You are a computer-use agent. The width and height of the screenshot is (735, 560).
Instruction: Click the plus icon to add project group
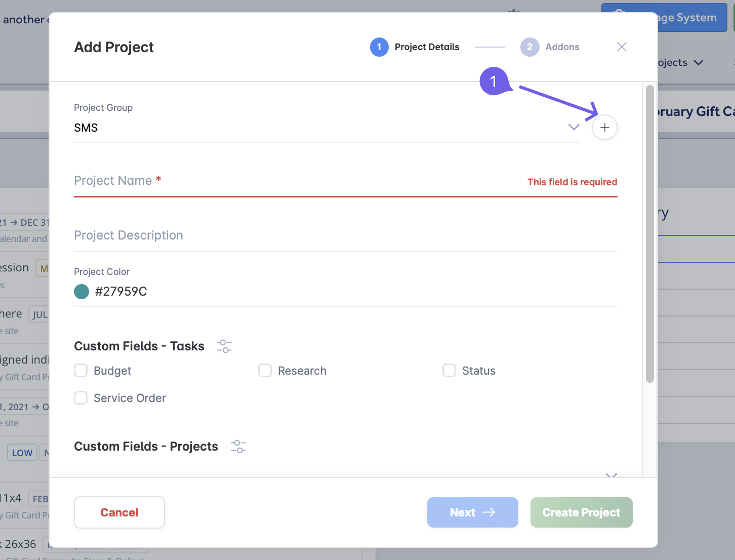tap(604, 128)
